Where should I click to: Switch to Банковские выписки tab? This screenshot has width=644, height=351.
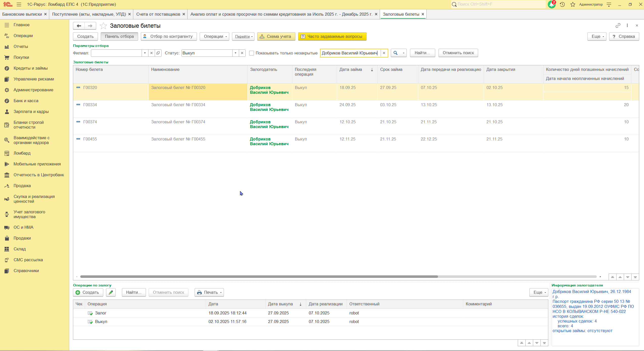[22, 14]
